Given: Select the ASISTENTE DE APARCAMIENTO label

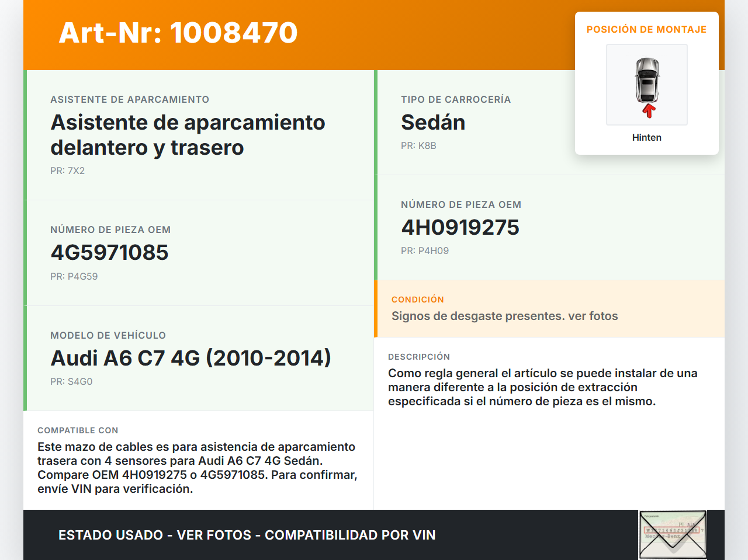Looking at the screenshot, I should click(130, 99).
